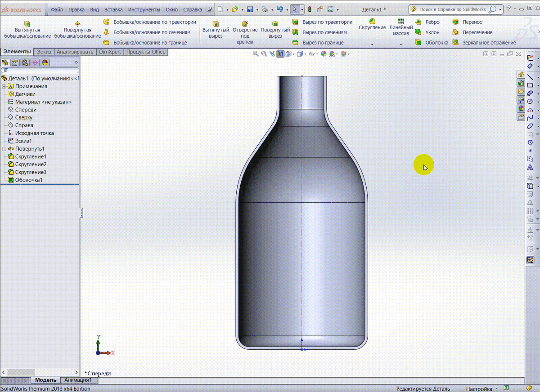Viewport: 540px width, 392px height.
Task: Click the Print icon
Action: [265, 9]
